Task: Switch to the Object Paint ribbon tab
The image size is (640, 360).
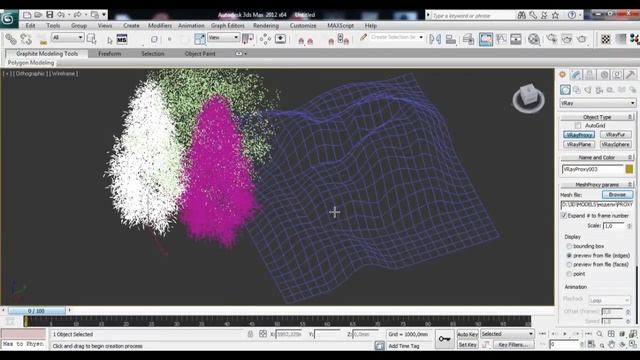Action: (200, 53)
